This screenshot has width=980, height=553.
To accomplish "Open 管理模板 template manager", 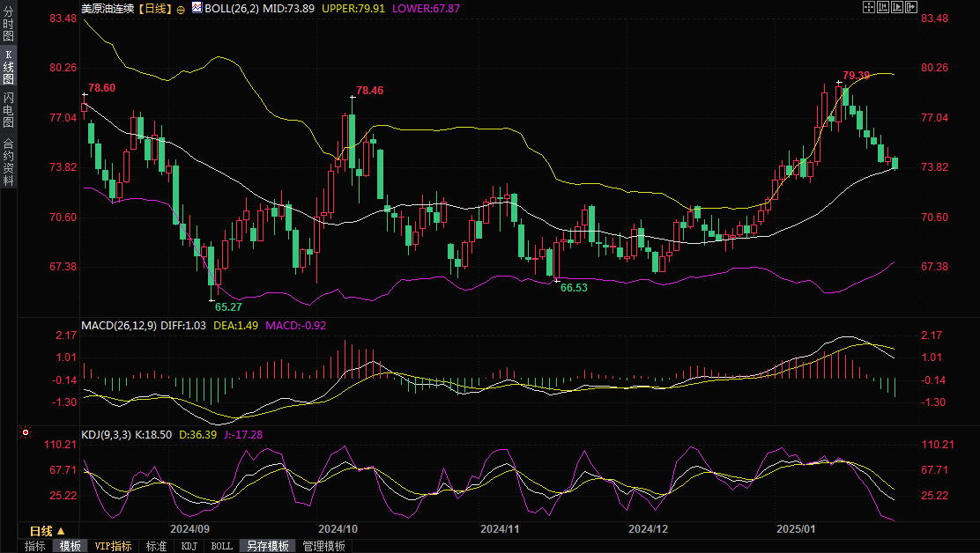I will [323, 546].
